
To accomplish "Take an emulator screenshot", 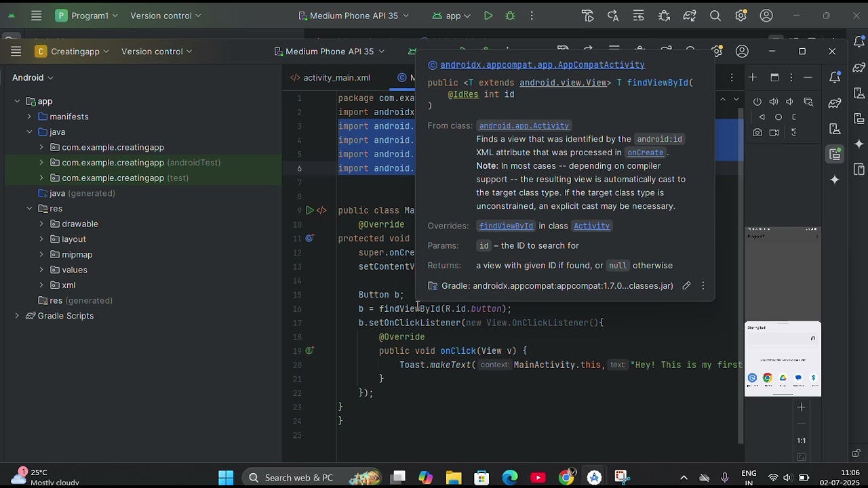I will click(757, 133).
